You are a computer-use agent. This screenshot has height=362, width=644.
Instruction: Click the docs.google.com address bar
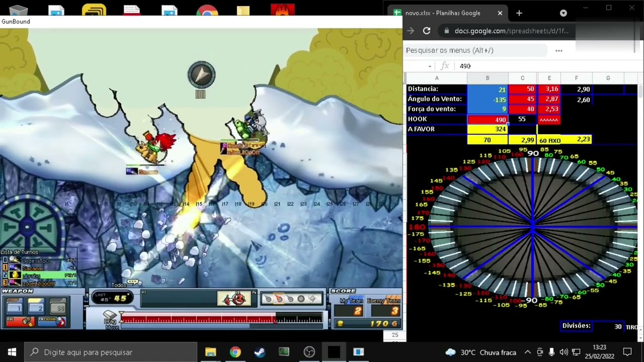click(512, 31)
